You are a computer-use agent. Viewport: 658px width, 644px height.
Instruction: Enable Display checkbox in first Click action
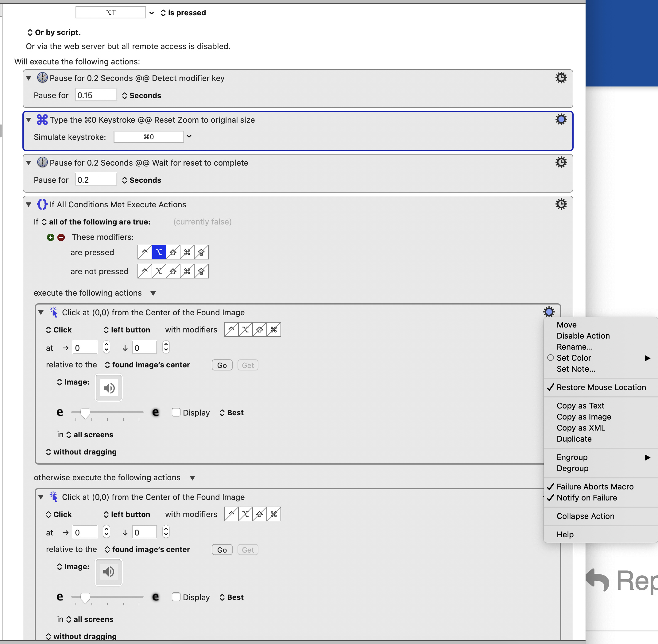[176, 412]
